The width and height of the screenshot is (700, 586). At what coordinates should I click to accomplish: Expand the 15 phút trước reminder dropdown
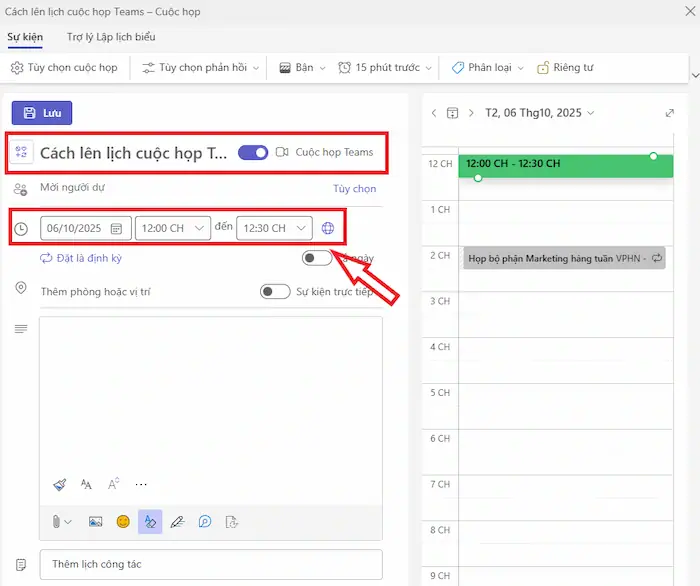tap(384, 68)
